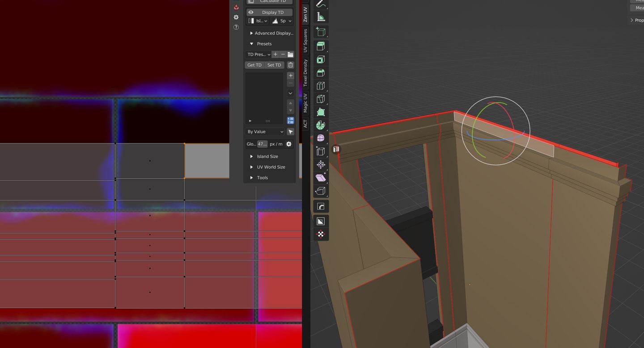Move preset list item up

click(x=290, y=103)
